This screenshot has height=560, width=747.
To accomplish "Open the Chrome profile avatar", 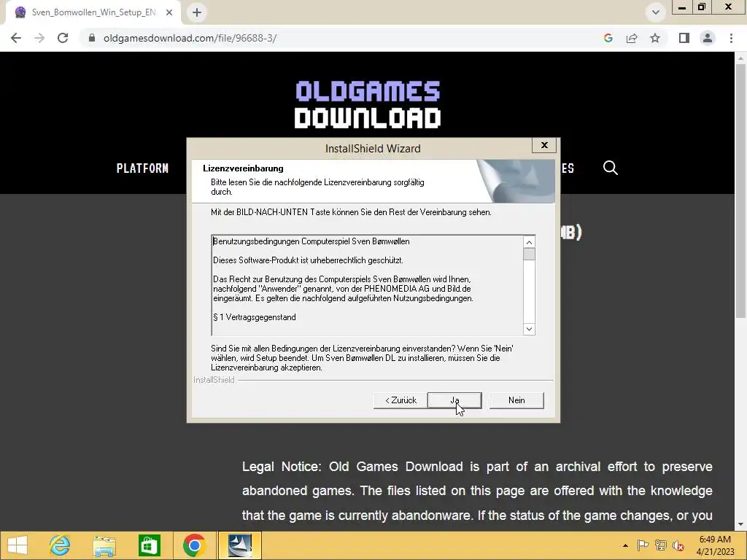I will click(708, 38).
